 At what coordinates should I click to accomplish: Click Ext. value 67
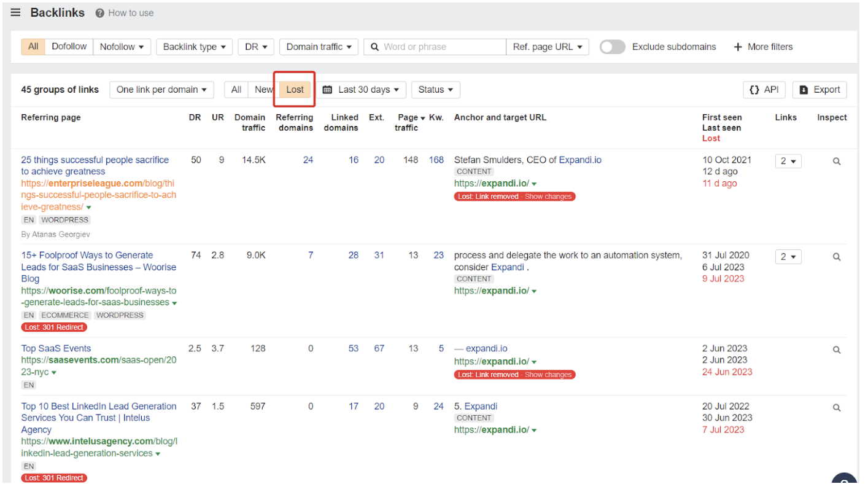(379, 348)
